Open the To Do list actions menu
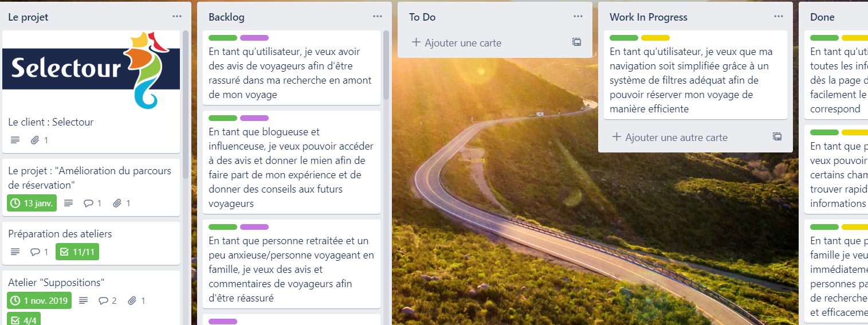 [x=578, y=17]
